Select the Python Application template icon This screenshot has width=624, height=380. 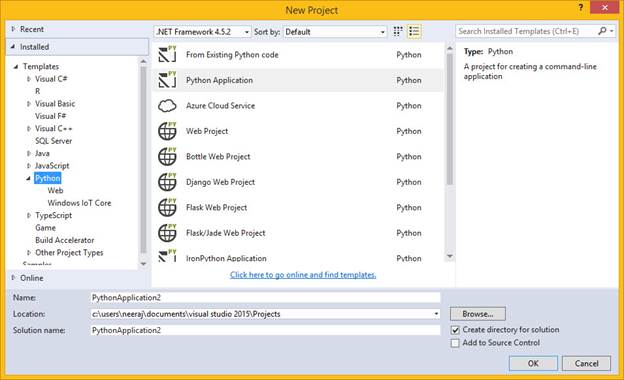coord(167,80)
